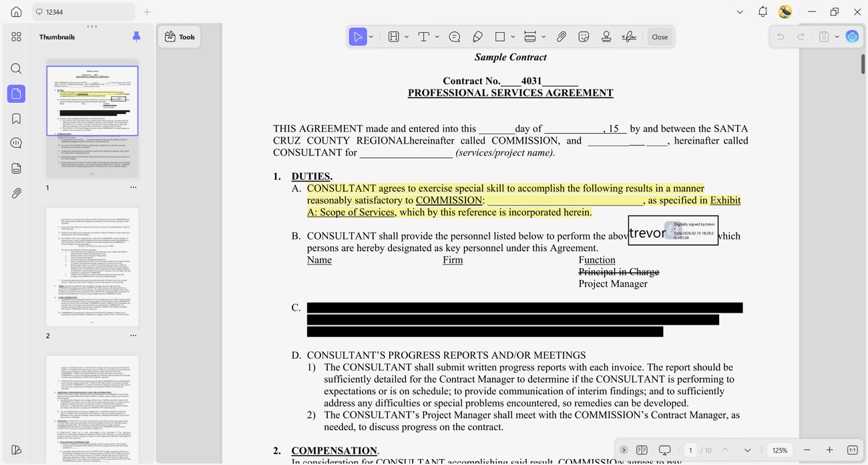Go to next page arrow
This screenshot has height=465, width=868.
(x=748, y=450)
